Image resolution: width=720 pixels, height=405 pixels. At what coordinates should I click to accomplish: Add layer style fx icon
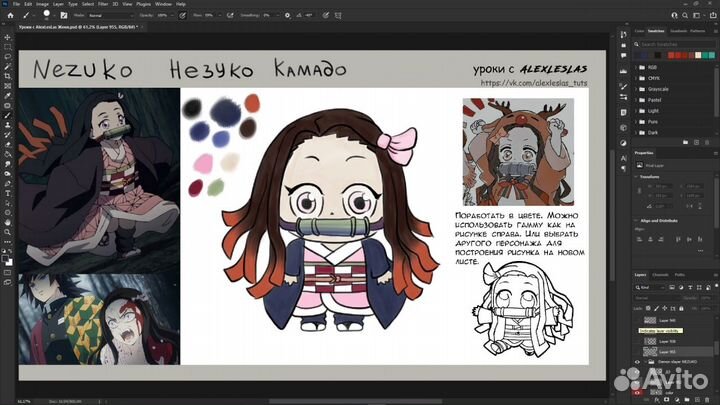[657, 400]
